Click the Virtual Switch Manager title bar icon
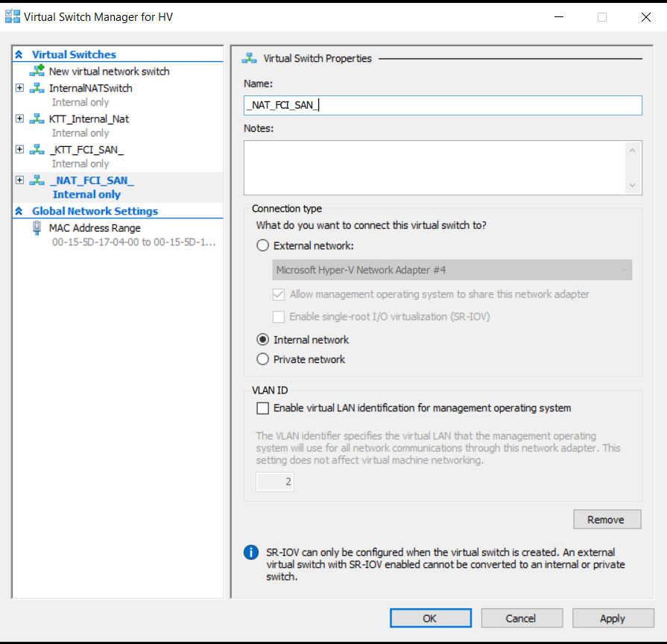 click(x=13, y=16)
